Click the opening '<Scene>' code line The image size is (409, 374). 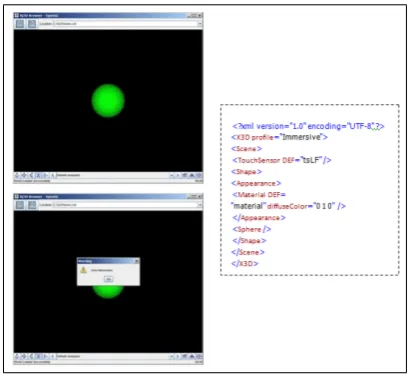(247, 149)
